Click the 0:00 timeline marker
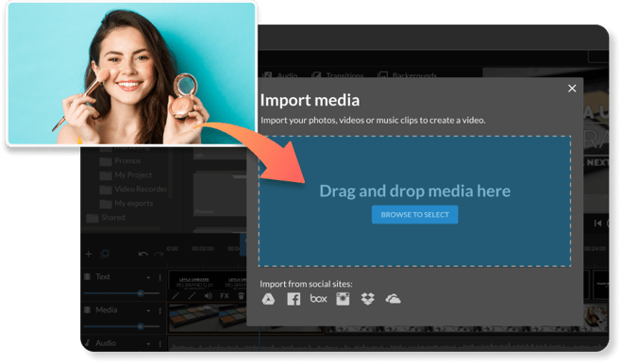This screenshot has height=364, width=622. [x=172, y=249]
